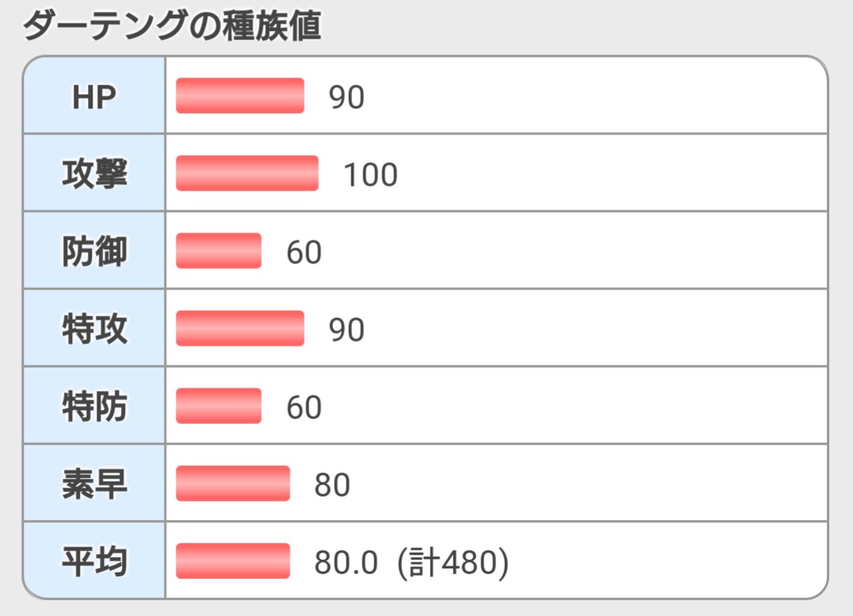Select the 素早 row label

coord(94,484)
